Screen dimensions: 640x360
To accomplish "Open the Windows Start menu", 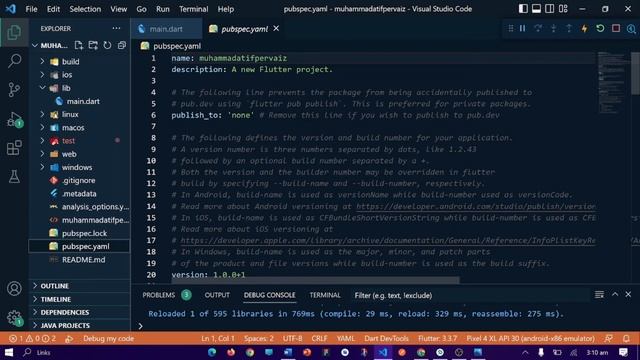I will (9, 352).
